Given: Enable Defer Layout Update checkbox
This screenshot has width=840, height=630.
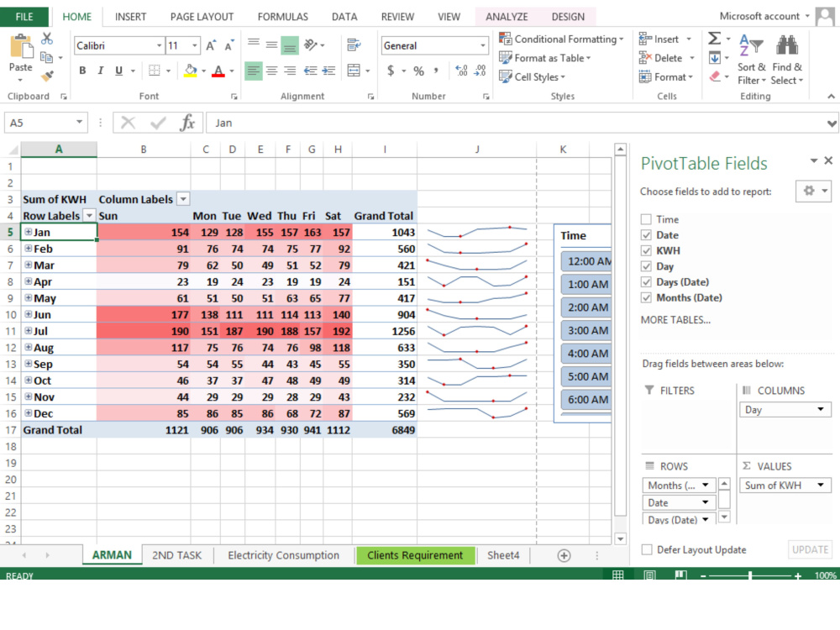Looking at the screenshot, I should coord(647,549).
